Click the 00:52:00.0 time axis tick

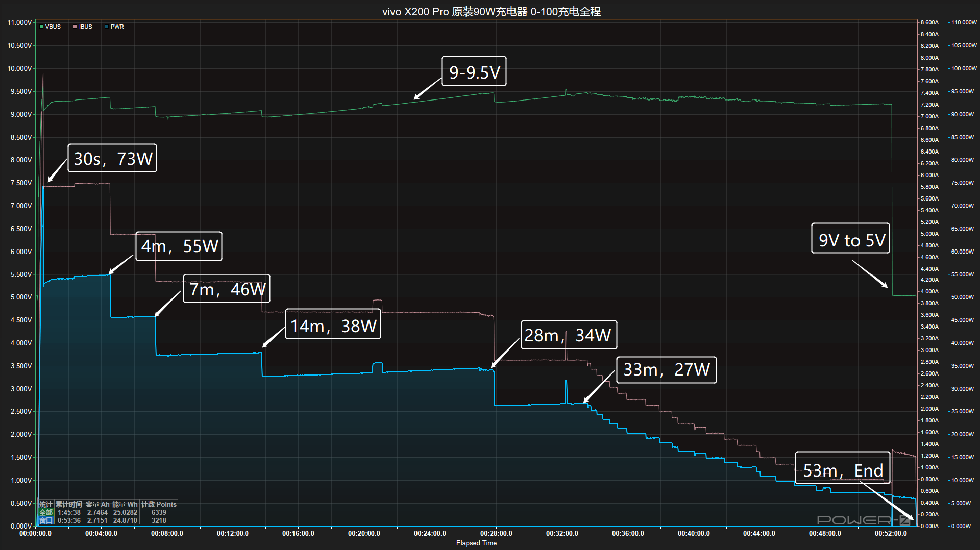(891, 533)
